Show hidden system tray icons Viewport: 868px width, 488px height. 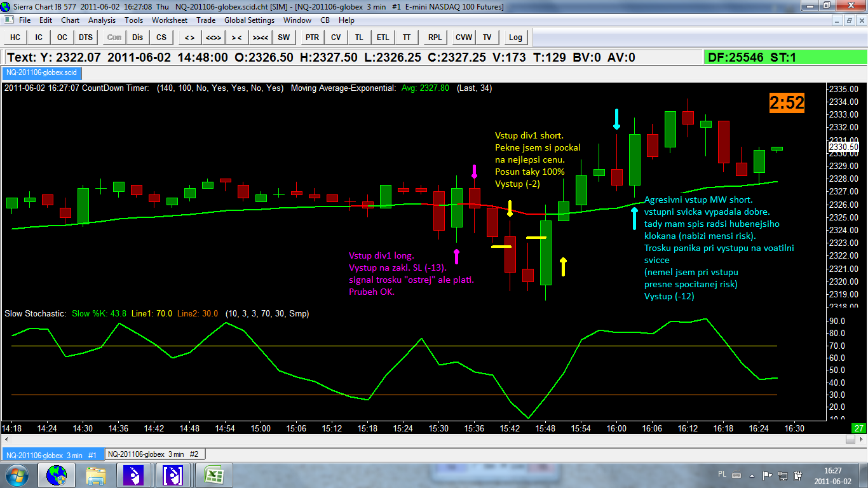coord(752,475)
